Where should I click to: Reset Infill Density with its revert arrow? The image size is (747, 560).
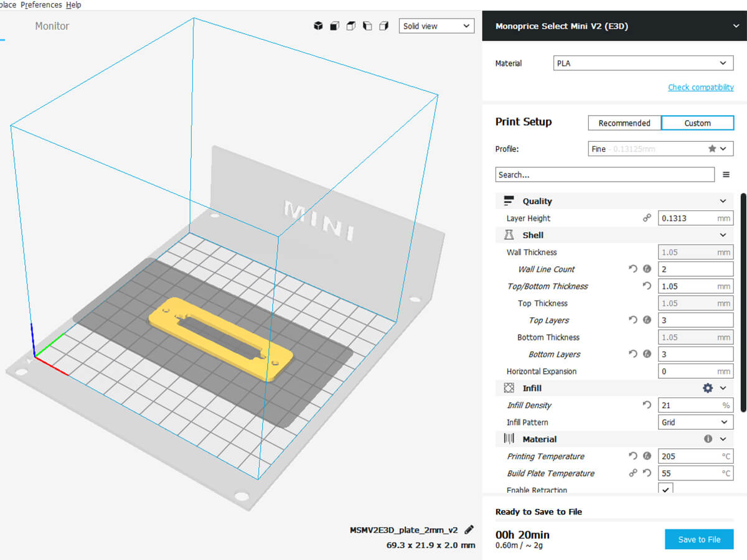click(x=647, y=405)
